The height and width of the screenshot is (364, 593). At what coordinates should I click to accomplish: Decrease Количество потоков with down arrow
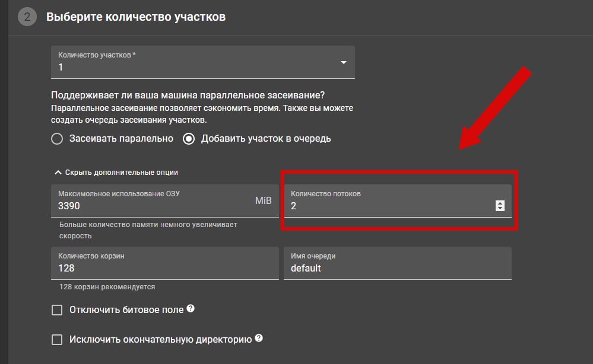(500, 209)
